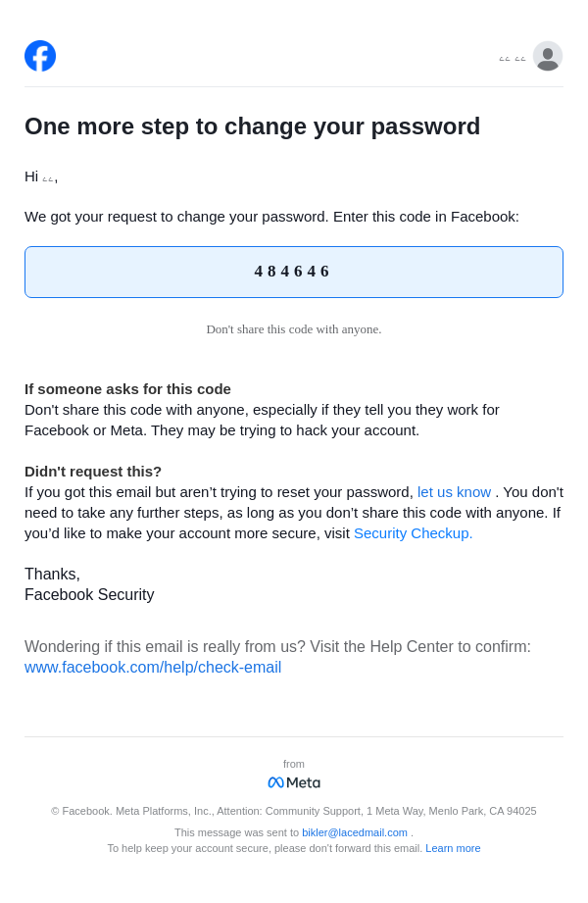This screenshot has height=903, width=588.
Task: Click "If someone asks for this code" heading
Action: [x=127, y=388]
